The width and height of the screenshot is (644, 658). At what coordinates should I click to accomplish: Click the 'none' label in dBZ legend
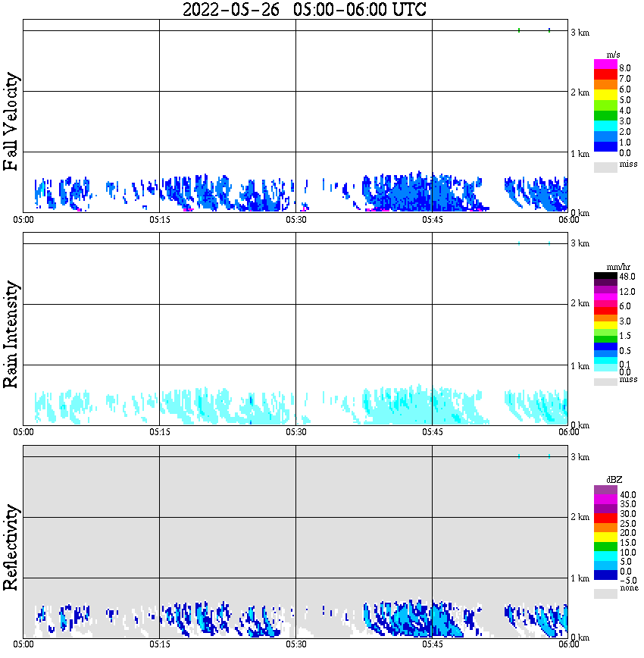coord(629,588)
